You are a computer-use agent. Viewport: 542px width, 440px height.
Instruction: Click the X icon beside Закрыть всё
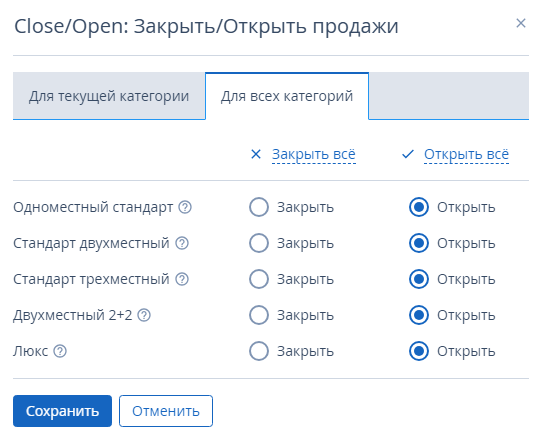(x=256, y=154)
